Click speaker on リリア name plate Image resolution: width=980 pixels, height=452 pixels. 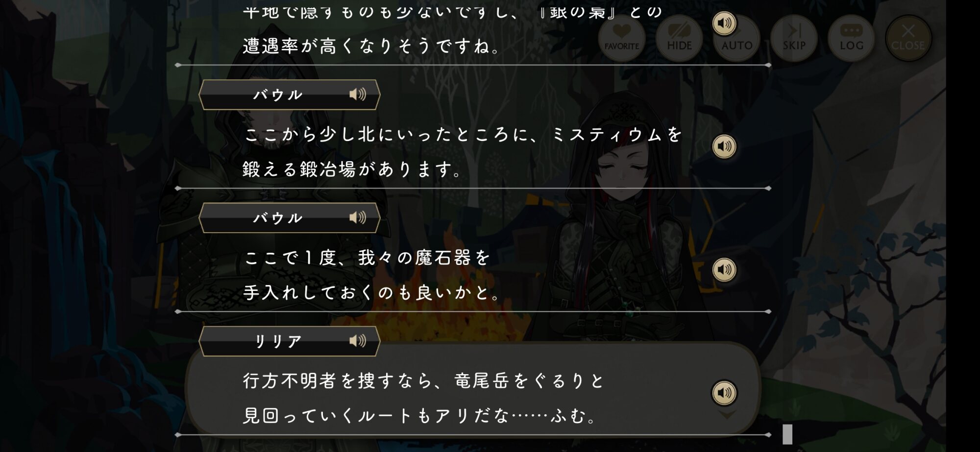[358, 341]
